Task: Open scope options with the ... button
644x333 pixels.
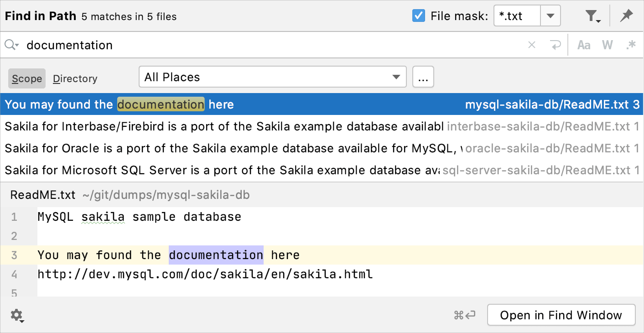Action: click(423, 77)
